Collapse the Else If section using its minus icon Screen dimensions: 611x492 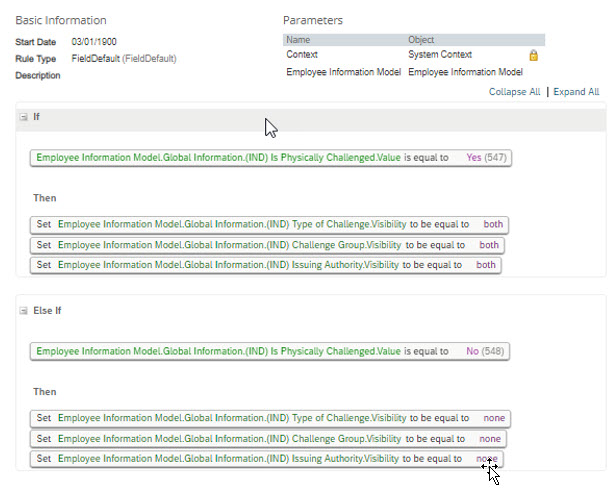click(x=24, y=310)
